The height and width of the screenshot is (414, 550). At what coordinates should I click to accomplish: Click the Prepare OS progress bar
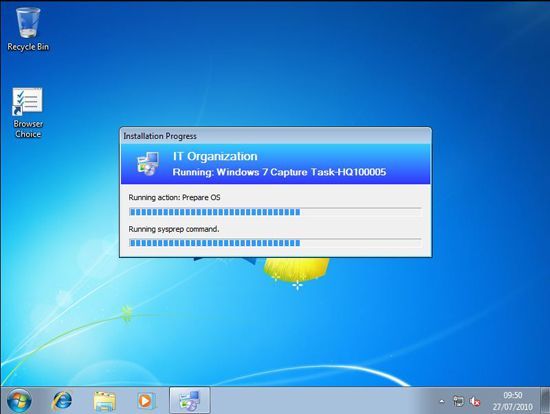point(275,212)
